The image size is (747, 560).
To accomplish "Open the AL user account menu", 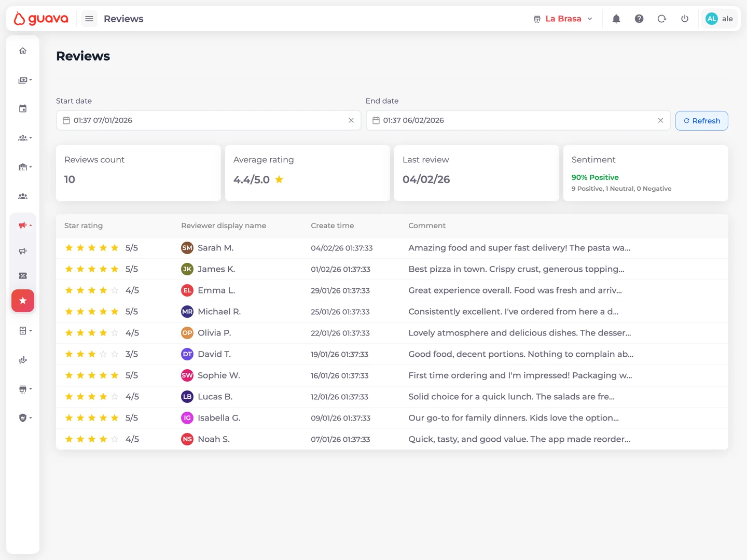I will pos(719,19).
